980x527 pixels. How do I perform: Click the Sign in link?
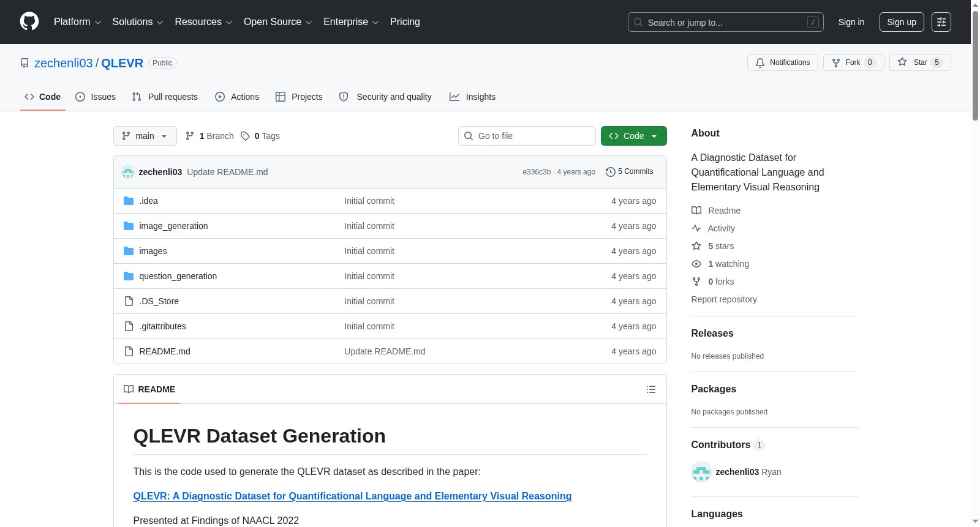(851, 22)
